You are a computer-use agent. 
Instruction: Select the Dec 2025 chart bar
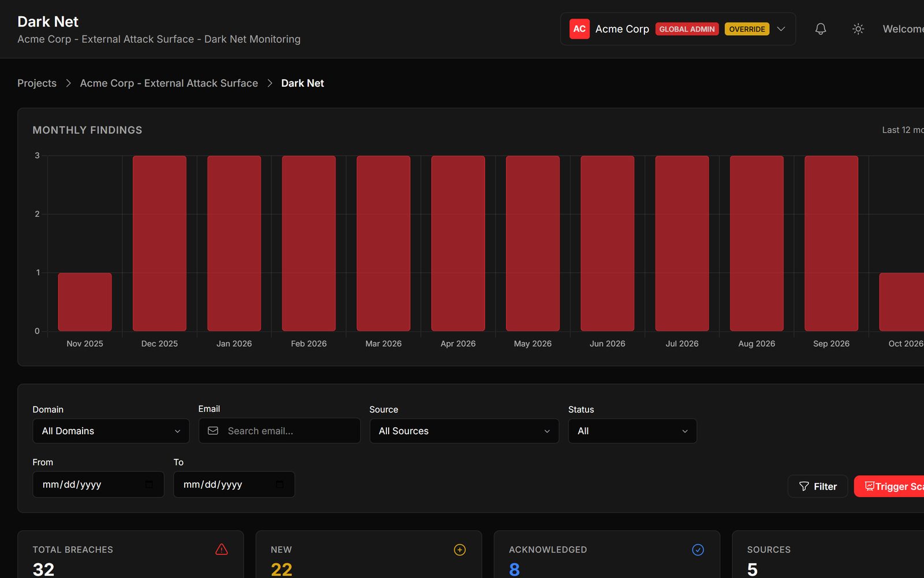159,243
